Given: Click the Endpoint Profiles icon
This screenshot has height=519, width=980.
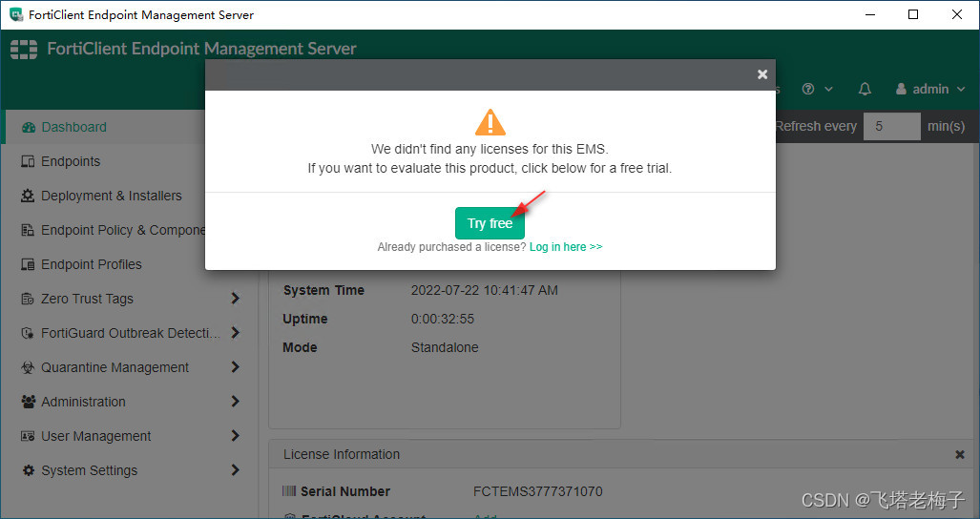Looking at the screenshot, I should point(28,265).
